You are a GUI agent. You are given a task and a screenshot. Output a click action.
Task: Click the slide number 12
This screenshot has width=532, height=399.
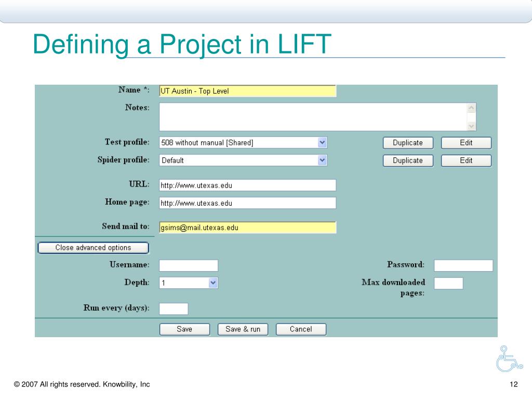click(x=514, y=384)
